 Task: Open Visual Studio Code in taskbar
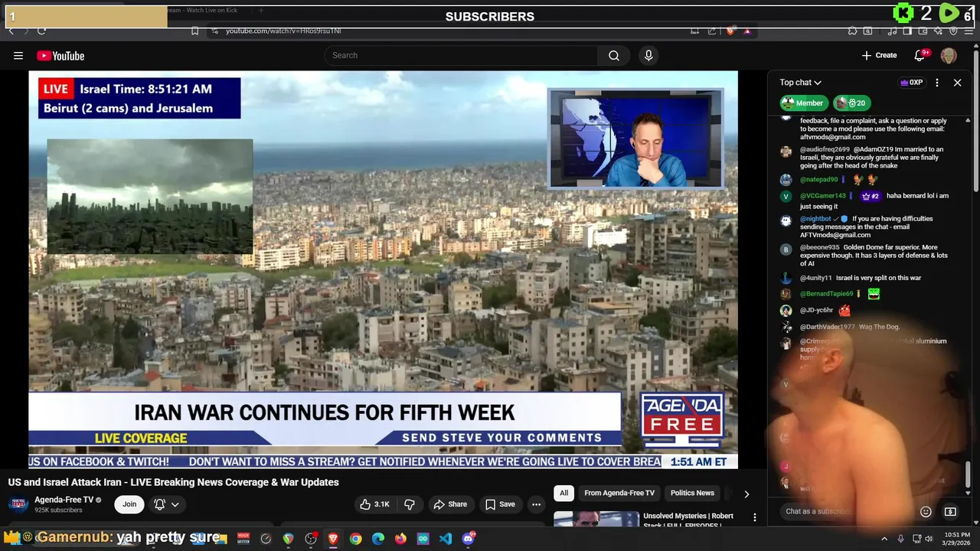coord(446,539)
